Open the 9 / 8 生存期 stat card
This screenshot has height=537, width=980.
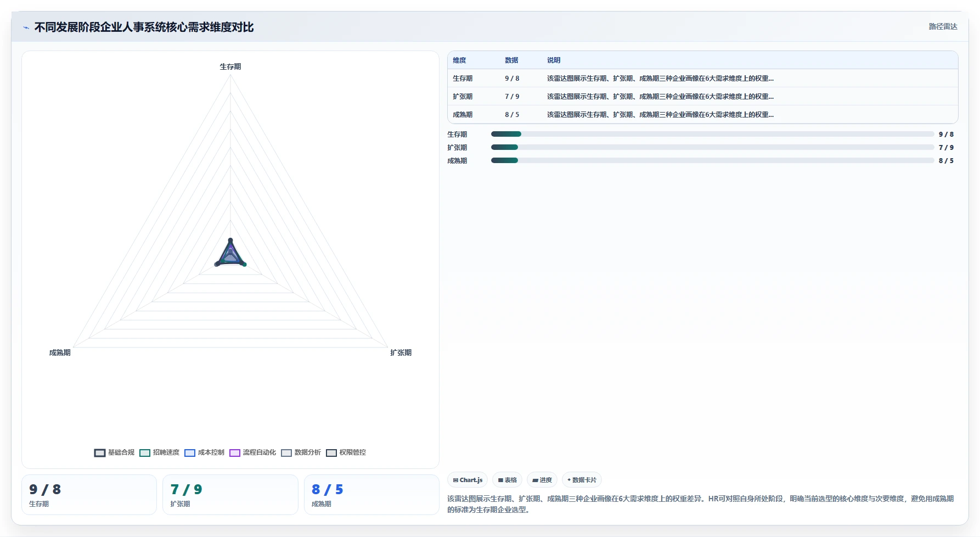tap(89, 495)
